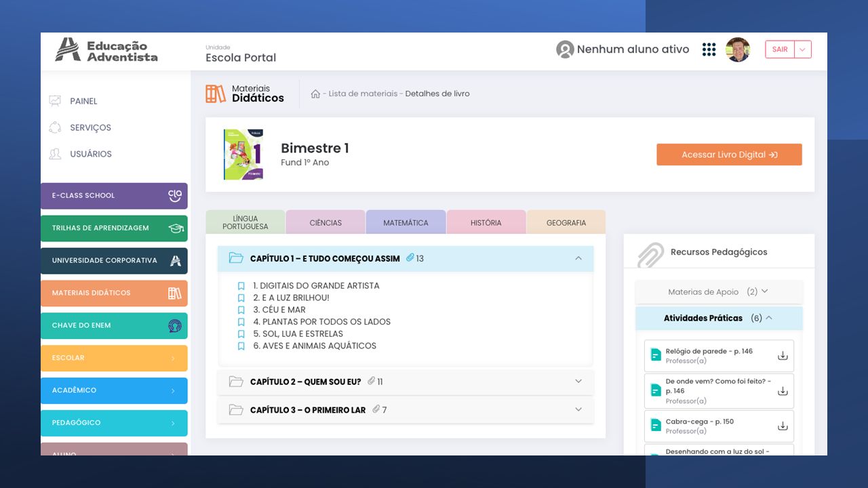The height and width of the screenshot is (488, 868).
Task: Click the E-Class School logo icon
Action: point(175,196)
